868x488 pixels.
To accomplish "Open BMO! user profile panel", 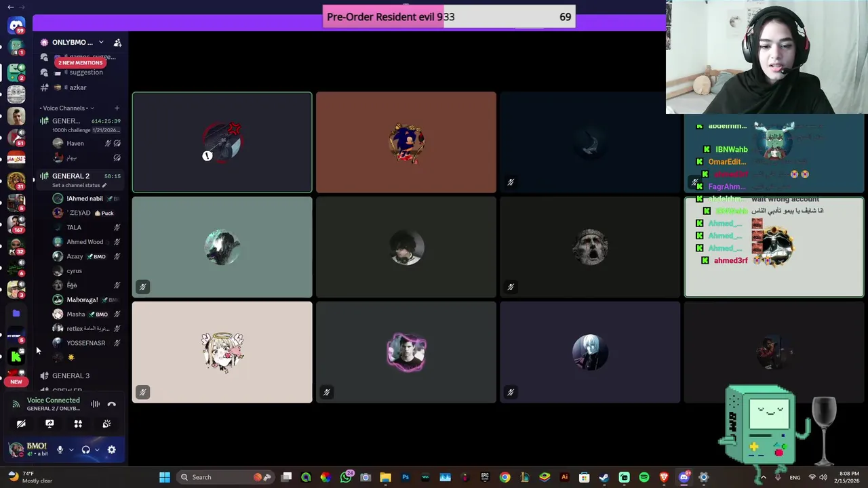I will [28, 449].
